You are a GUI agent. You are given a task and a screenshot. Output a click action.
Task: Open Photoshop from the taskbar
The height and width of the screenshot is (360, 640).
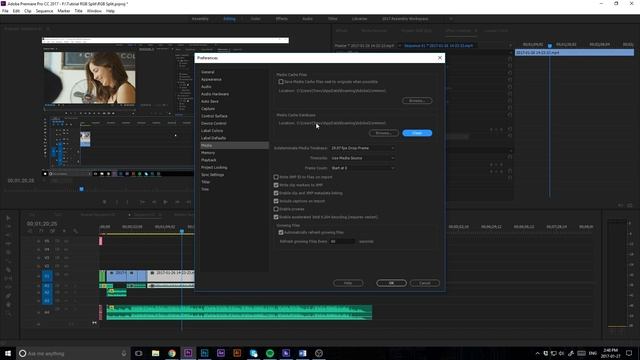(x=204, y=353)
